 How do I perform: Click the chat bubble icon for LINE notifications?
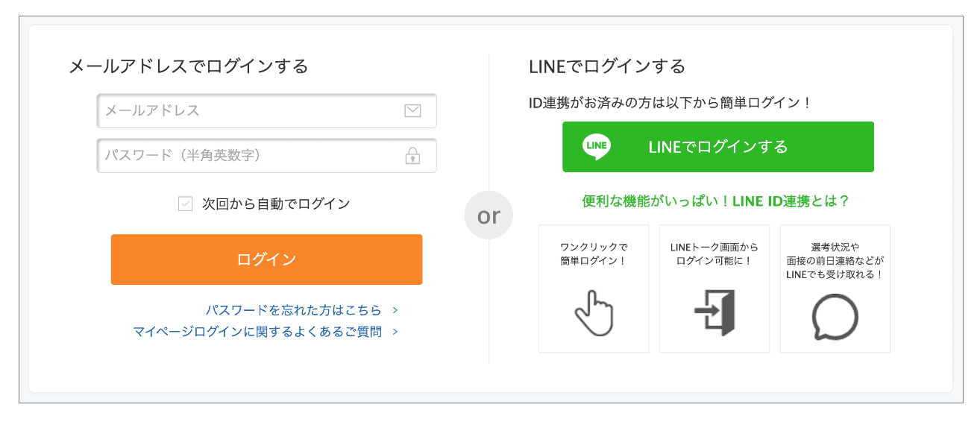click(835, 317)
